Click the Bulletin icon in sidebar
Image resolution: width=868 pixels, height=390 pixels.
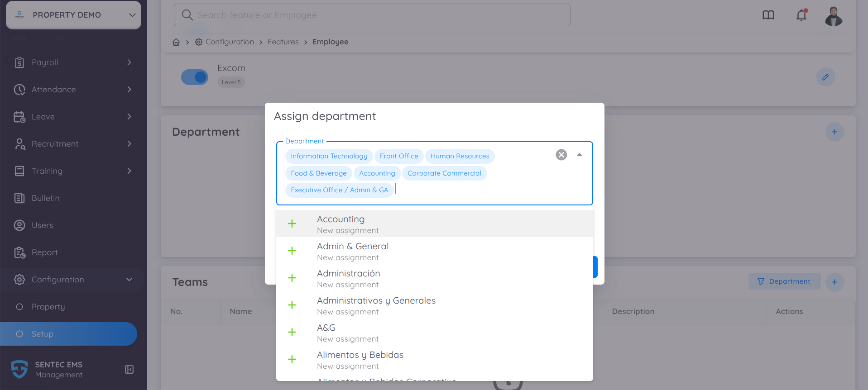(19, 198)
